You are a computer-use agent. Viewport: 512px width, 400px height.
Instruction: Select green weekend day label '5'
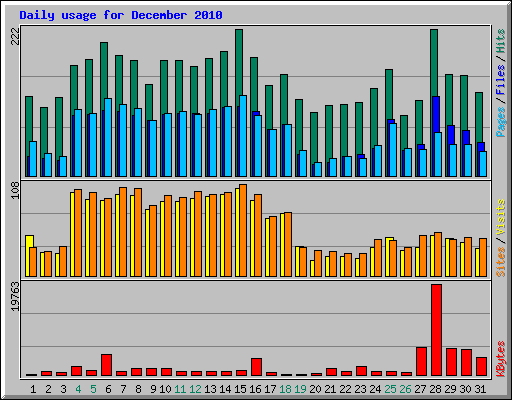click(x=93, y=389)
